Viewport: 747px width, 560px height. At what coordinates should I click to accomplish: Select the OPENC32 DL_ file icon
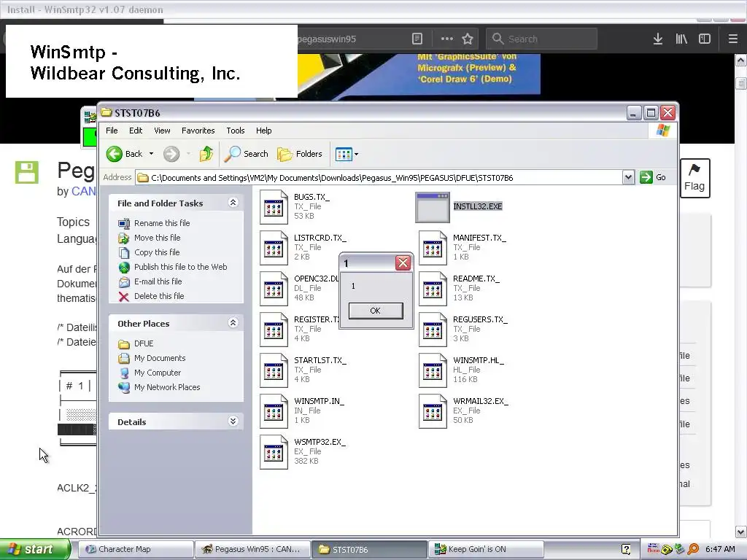[x=274, y=289]
